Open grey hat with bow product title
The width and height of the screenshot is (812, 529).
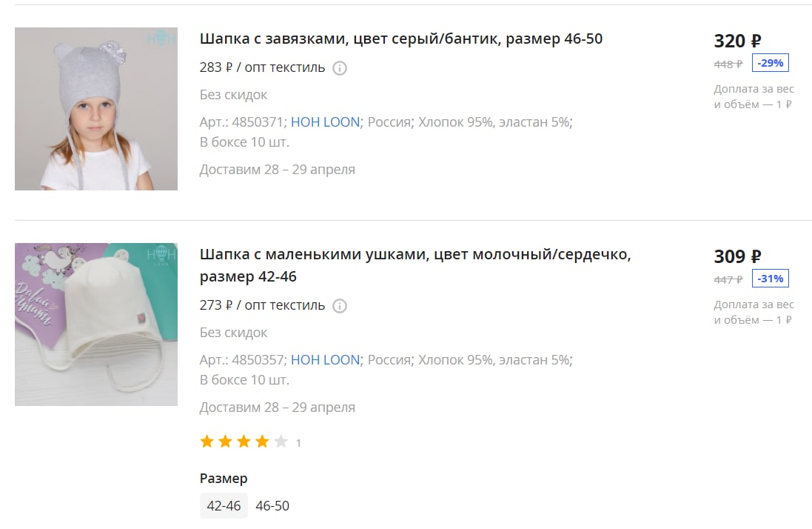tap(401, 39)
